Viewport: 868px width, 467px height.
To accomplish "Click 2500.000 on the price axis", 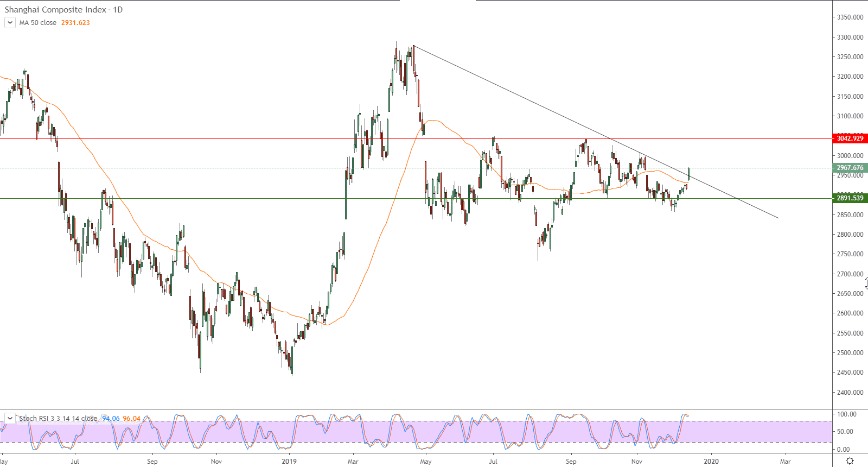I will pos(850,353).
